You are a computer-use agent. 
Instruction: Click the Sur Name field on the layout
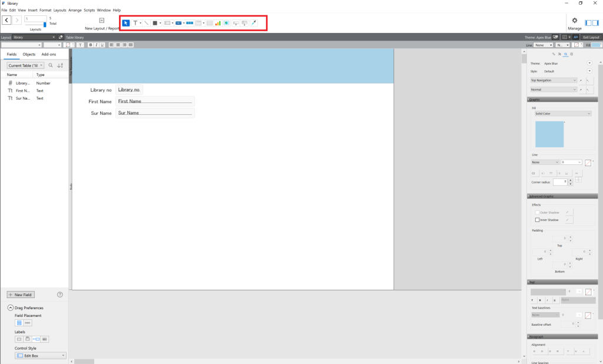pyautogui.click(x=154, y=112)
